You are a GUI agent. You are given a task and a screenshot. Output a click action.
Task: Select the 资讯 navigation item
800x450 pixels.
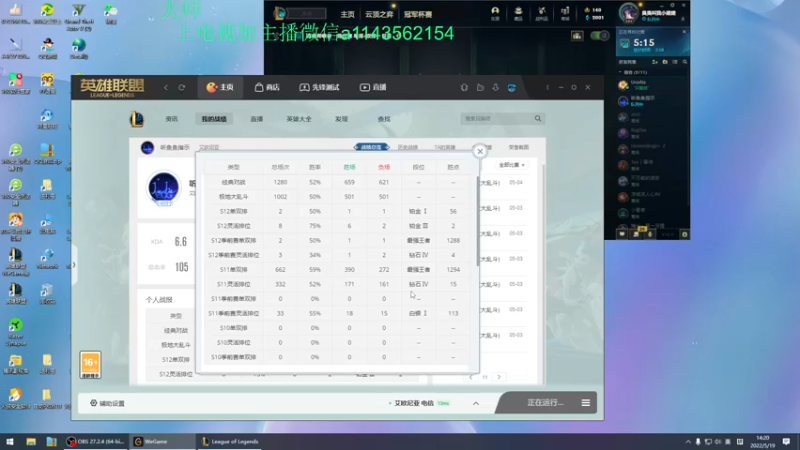point(171,119)
